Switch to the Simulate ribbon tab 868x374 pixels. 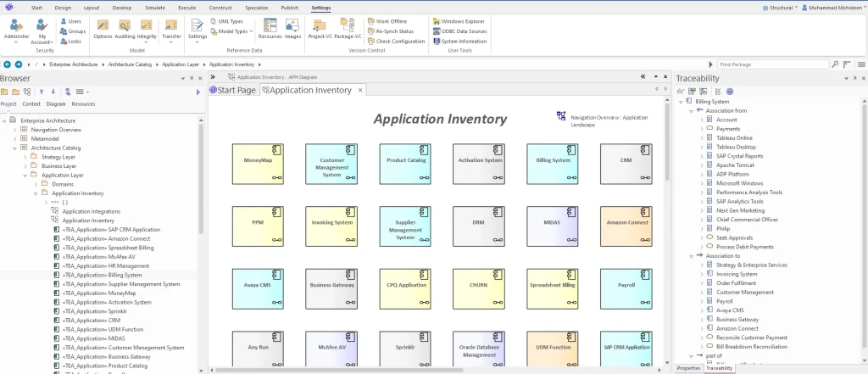[154, 8]
